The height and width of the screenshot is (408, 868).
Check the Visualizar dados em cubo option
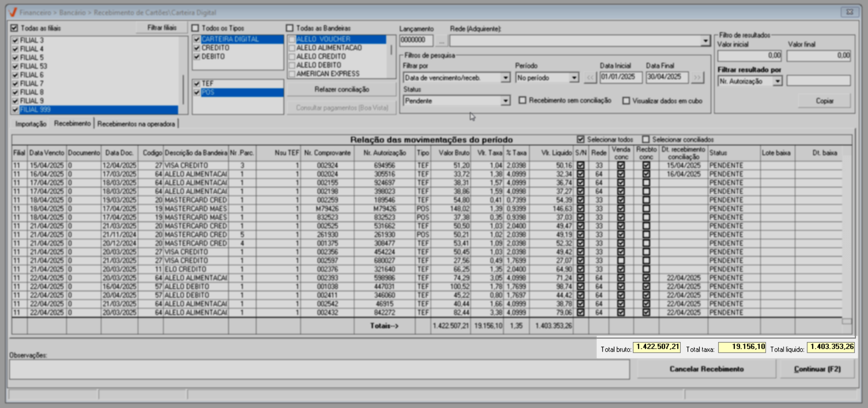click(x=626, y=101)
